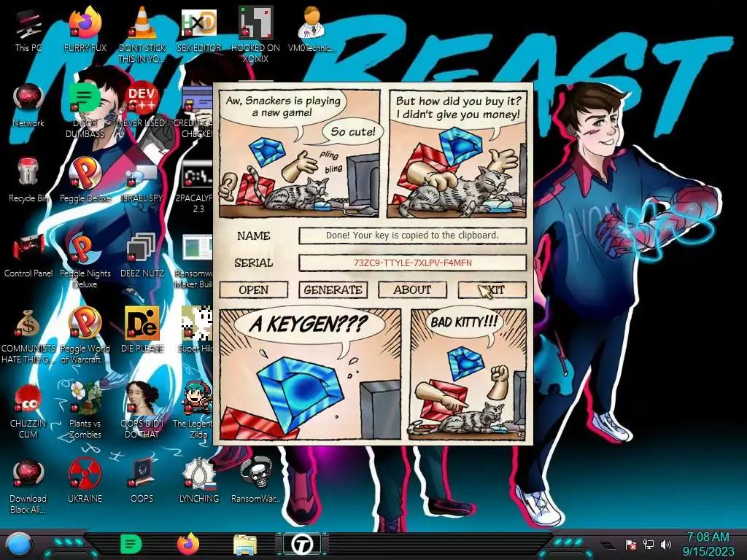Click the volume speaker tray icon
Image resolution: width=747 pixels, height=560 pixels.
[x=666, y=544]
